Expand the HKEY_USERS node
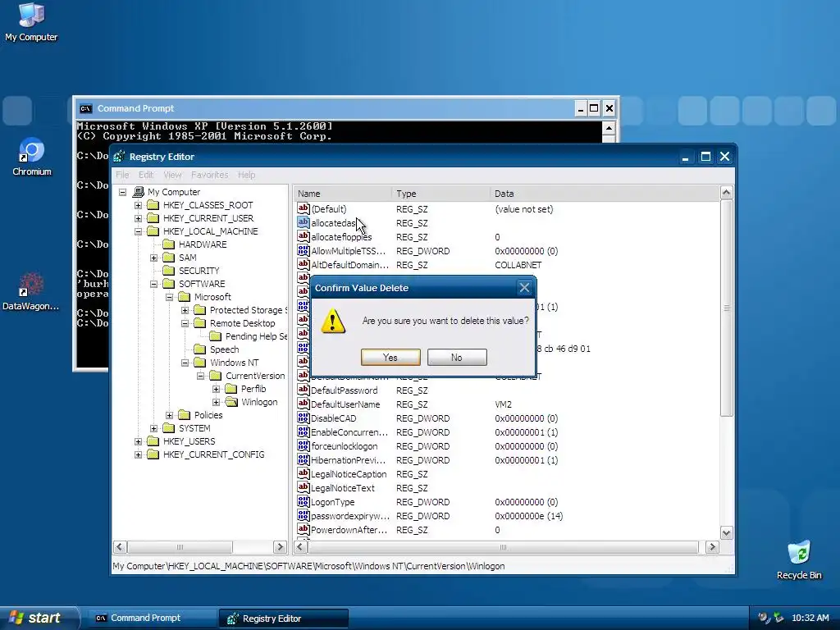This screenshot has height=630, width=840. pyautogui.click(x=138, y=441)
